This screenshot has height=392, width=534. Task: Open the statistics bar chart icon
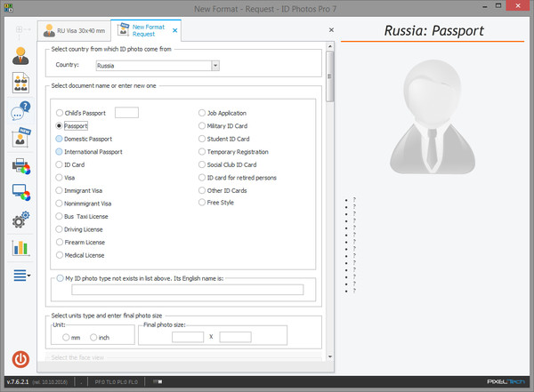(x=20, y=247)
